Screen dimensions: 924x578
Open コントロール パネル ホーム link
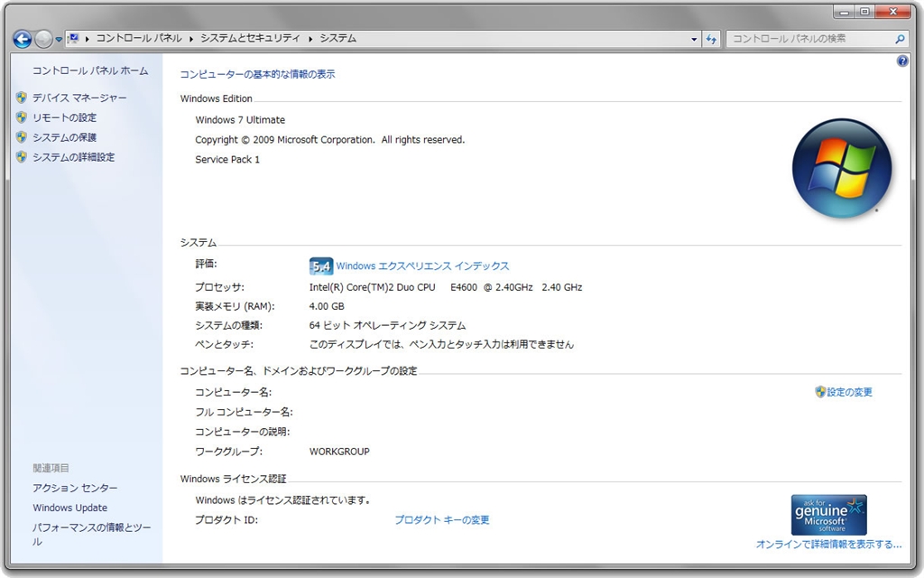[90, 70]
